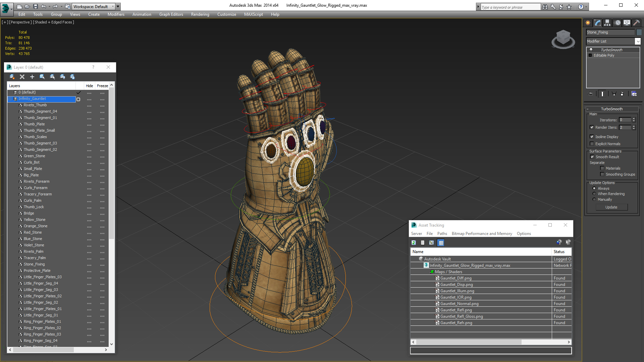Collapse the TurboSmooth rollout
The height and width of the screenshot is (362, 644).
point(588,109)
